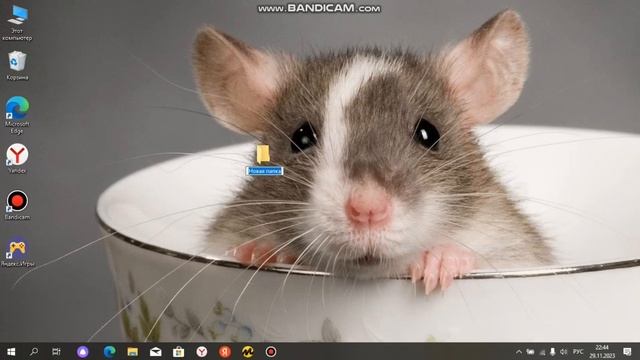Screen dimensions: 640x360
Task: Select the Bandicam desktop shortcut
Action: tap(17, 205)
